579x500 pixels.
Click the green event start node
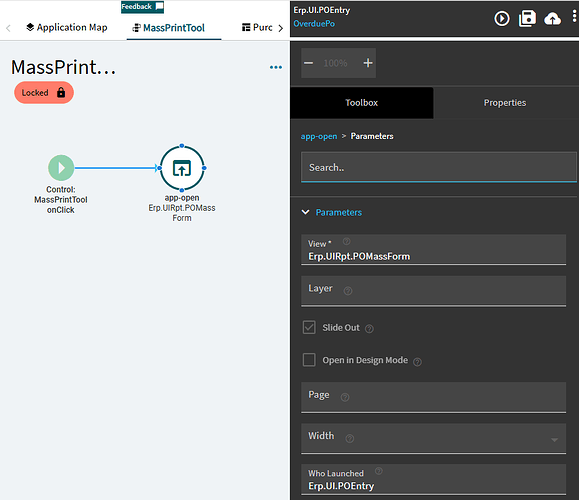pyautogui.click(x=61, y=168)
